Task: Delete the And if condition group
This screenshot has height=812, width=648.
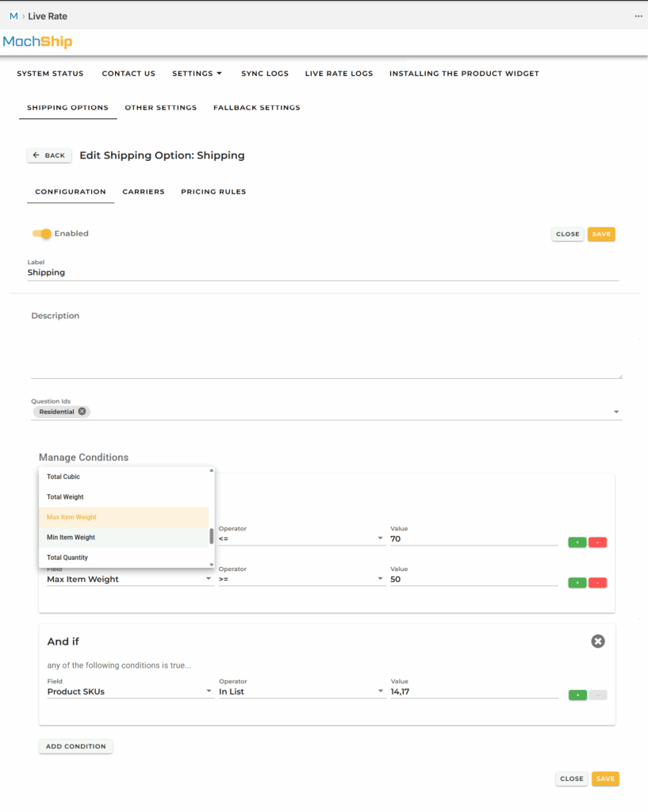Action: point(598,641)
